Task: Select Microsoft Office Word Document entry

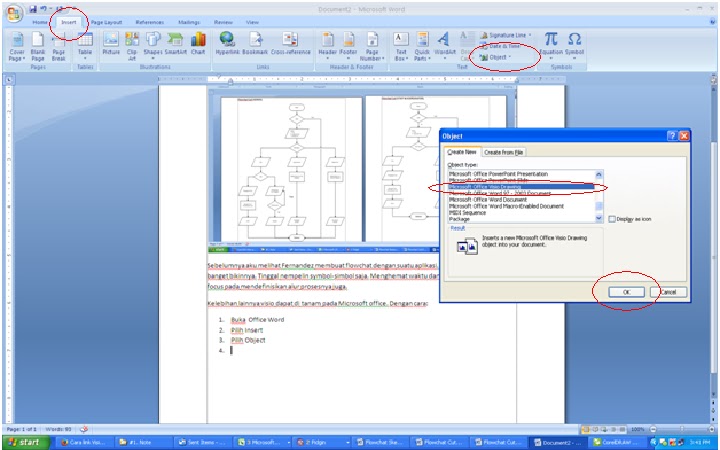Action: pos(521,200)
